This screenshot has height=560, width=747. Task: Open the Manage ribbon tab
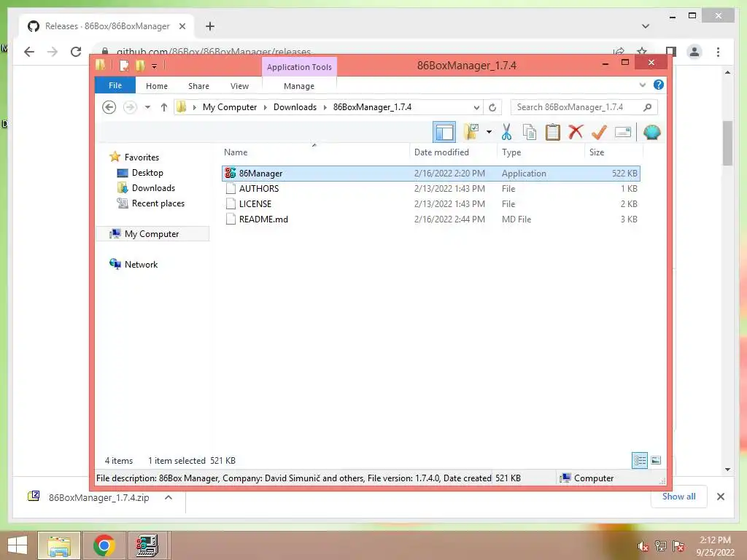click(x=299, y=86)
